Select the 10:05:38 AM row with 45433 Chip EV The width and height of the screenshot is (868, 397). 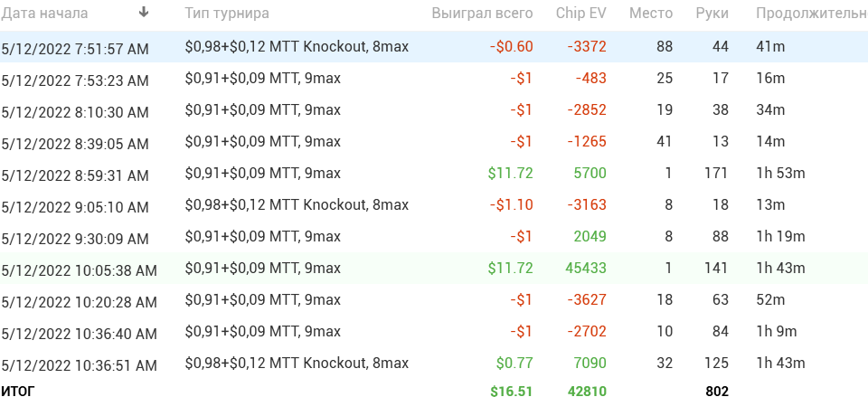tap(434, 269)
